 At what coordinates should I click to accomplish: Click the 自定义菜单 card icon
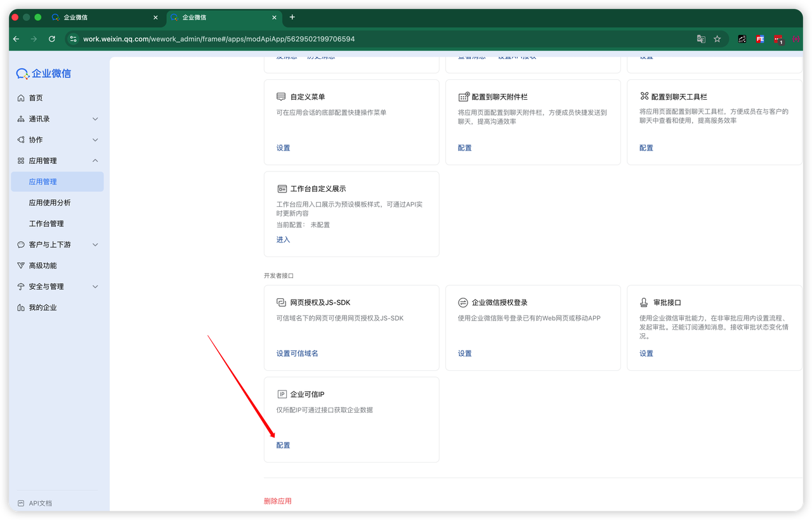[x=281, y=97]
